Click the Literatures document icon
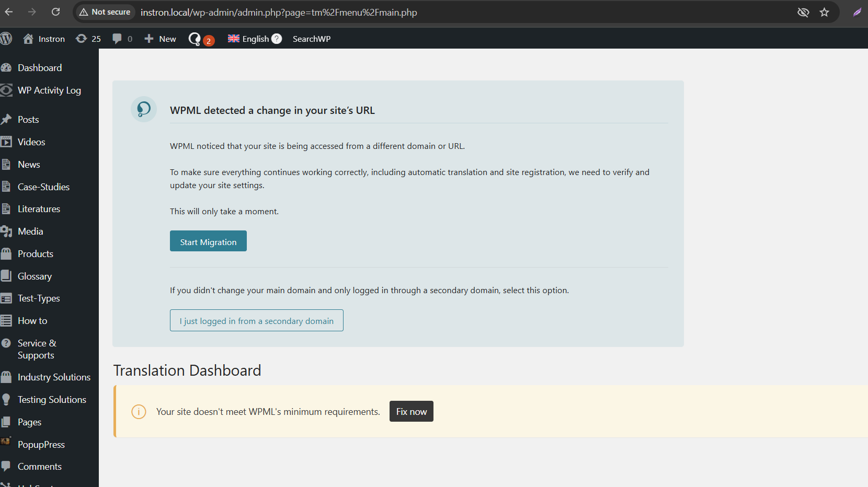Screen dimensions: 868x487 point(6,209)
